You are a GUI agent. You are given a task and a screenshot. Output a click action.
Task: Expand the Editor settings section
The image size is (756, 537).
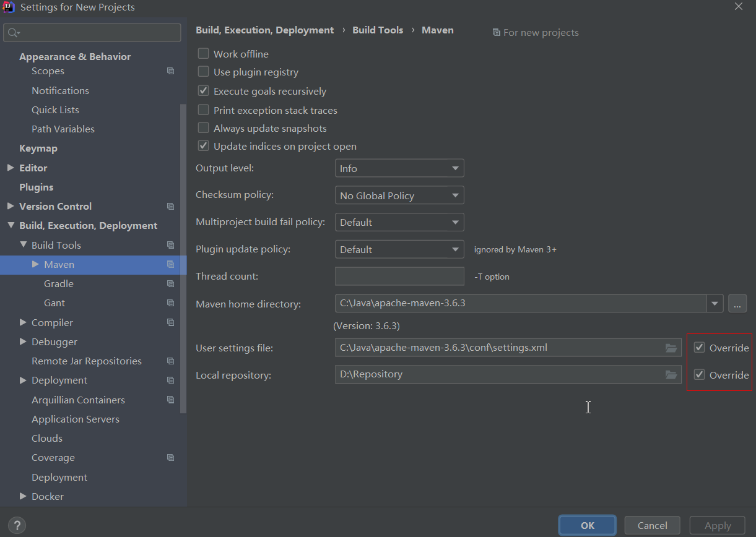tap(11, 168)
